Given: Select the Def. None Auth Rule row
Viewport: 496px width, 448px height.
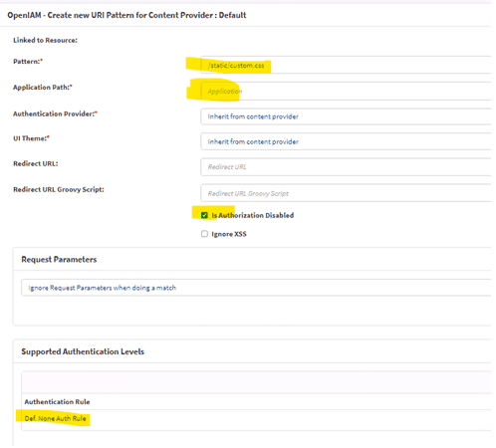Looking at the screenshot, I should (x=256, y=418).
